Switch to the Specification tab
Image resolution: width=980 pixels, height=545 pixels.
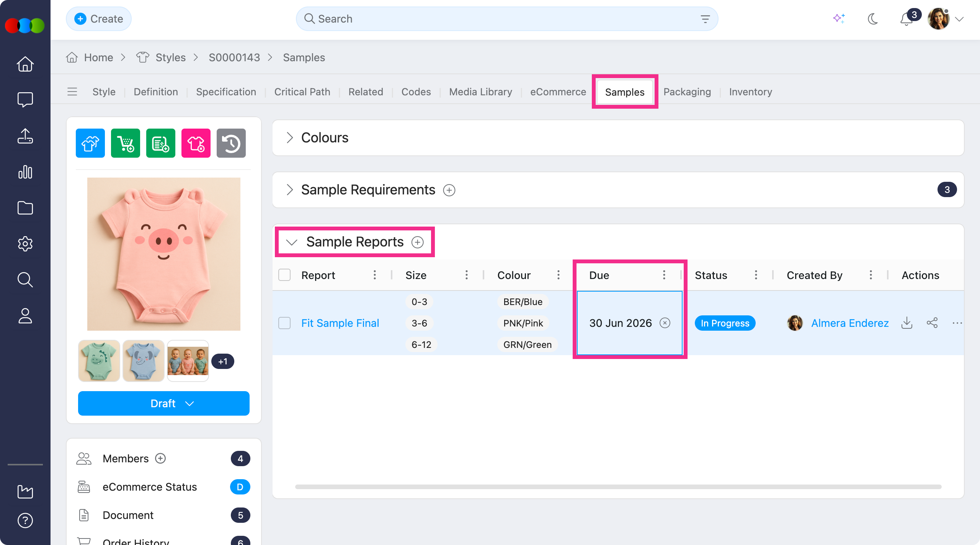tap(226, 92)
